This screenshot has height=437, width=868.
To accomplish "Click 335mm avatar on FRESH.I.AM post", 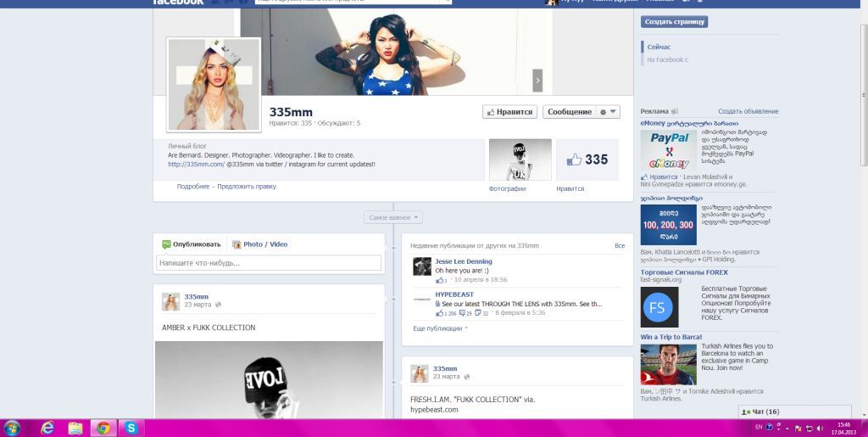I will (419, 374).
